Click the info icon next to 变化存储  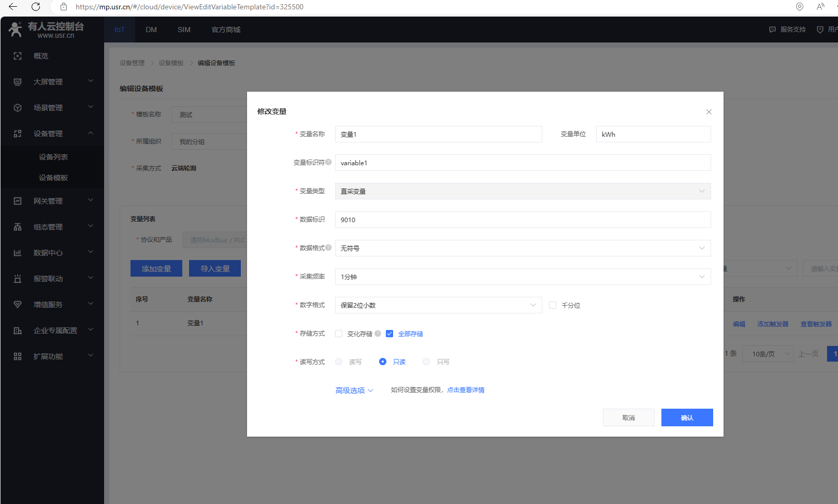coord(378,334)
